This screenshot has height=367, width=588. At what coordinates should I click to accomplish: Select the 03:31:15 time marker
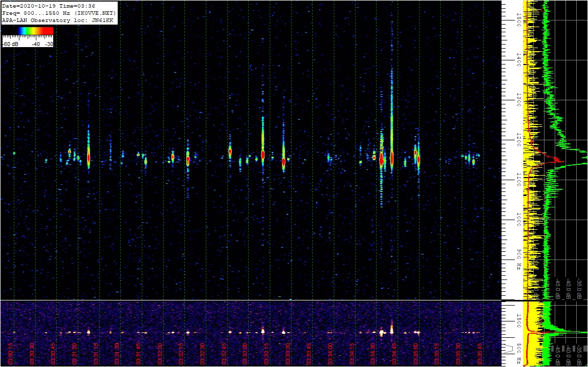click(96, 354)
